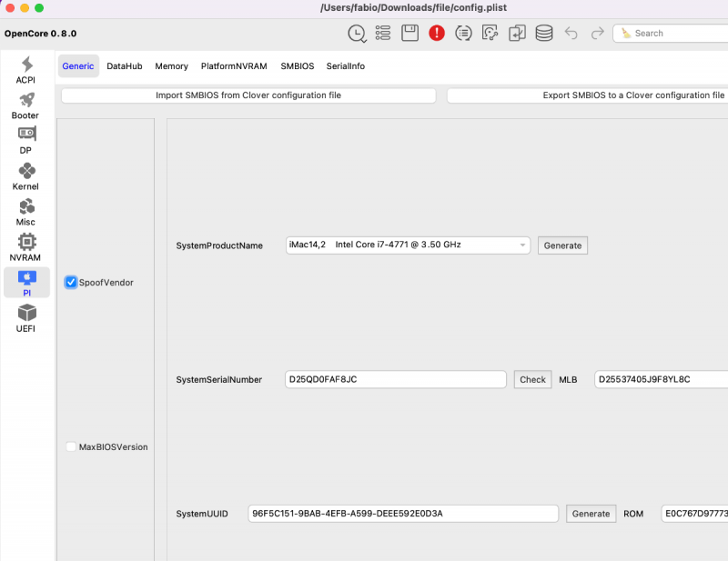
Task: Focus the ROM input field
Action: pos(694,513)
